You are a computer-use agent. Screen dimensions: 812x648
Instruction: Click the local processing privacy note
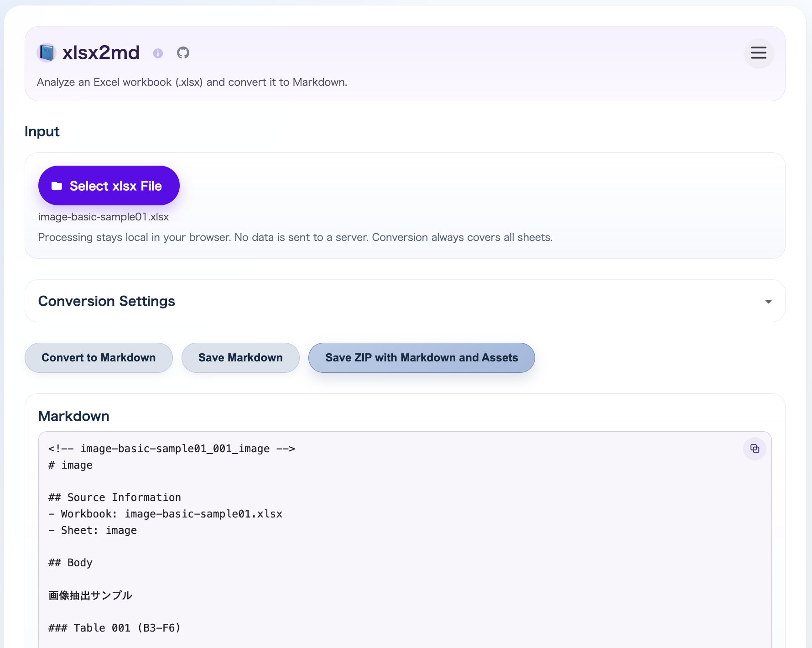click(x=295, y=237)
